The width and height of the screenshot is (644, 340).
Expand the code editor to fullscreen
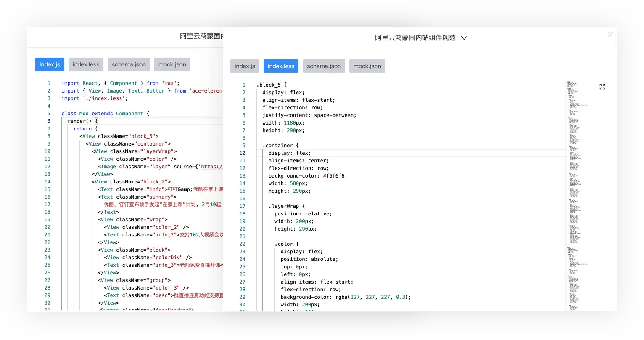coord(602,87)
